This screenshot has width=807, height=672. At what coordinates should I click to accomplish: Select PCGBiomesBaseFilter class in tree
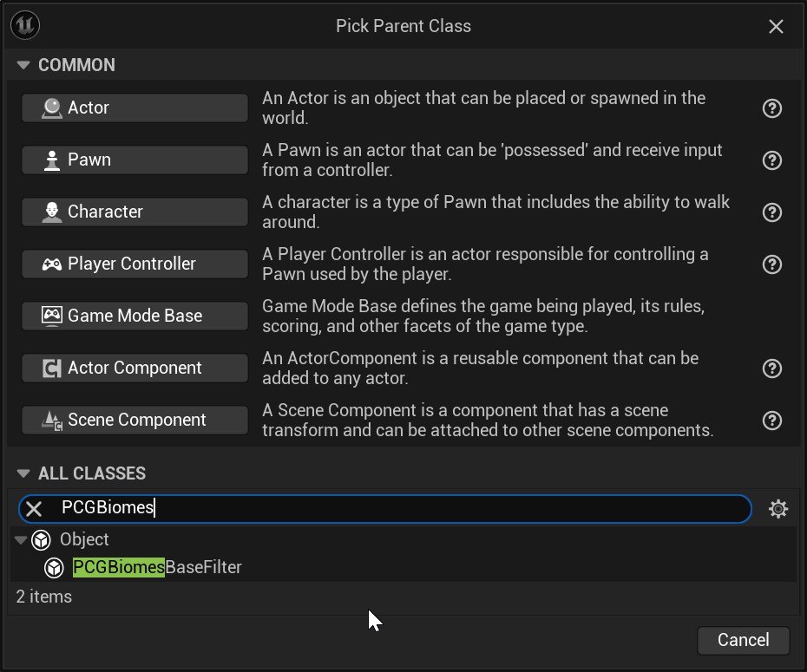point(157,568)
